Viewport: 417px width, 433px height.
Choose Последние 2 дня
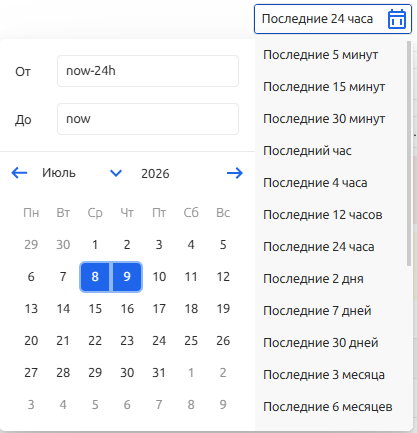[x=313, y=279]
